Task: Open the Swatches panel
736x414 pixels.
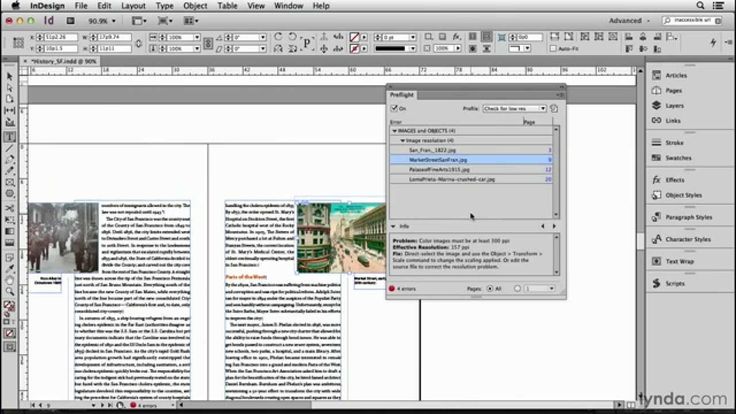Action: click(678, 158)
